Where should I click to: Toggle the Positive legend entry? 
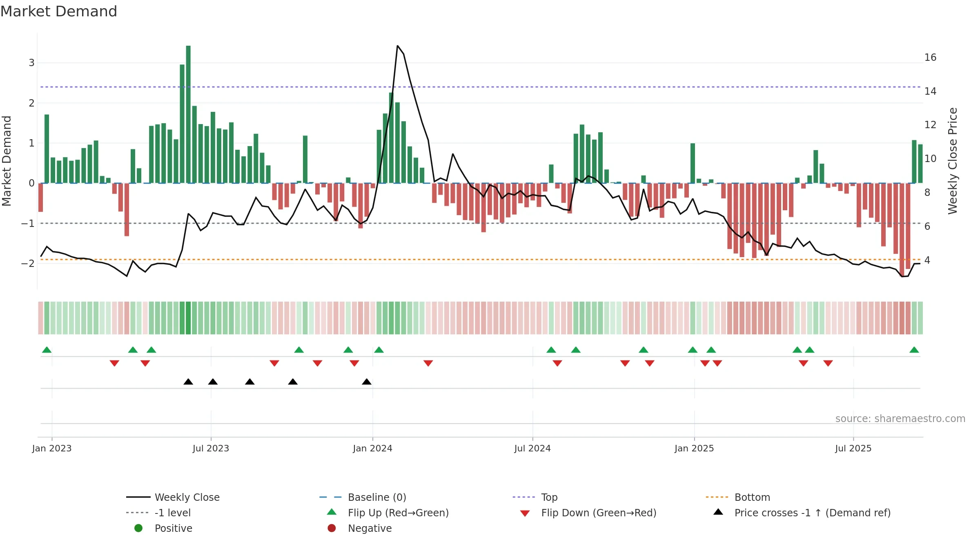[163, 528]
